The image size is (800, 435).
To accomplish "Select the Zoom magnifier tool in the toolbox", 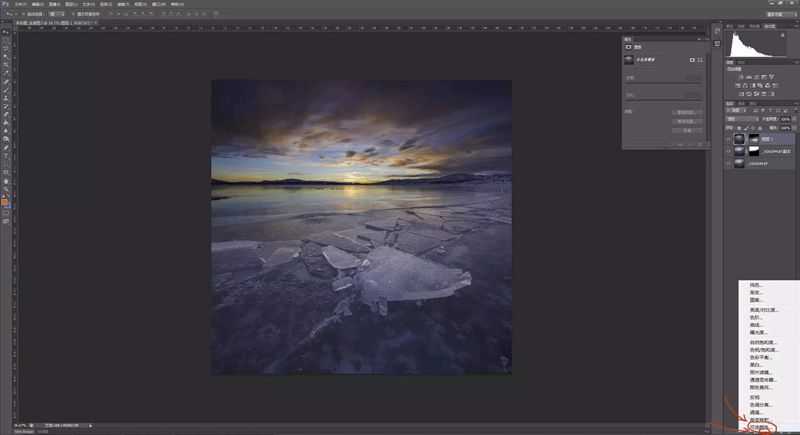I will pos(6,189).
